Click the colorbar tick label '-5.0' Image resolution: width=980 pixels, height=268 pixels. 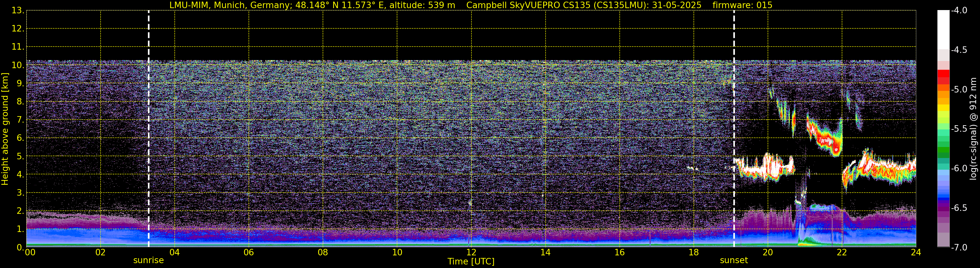pos(959,89)
